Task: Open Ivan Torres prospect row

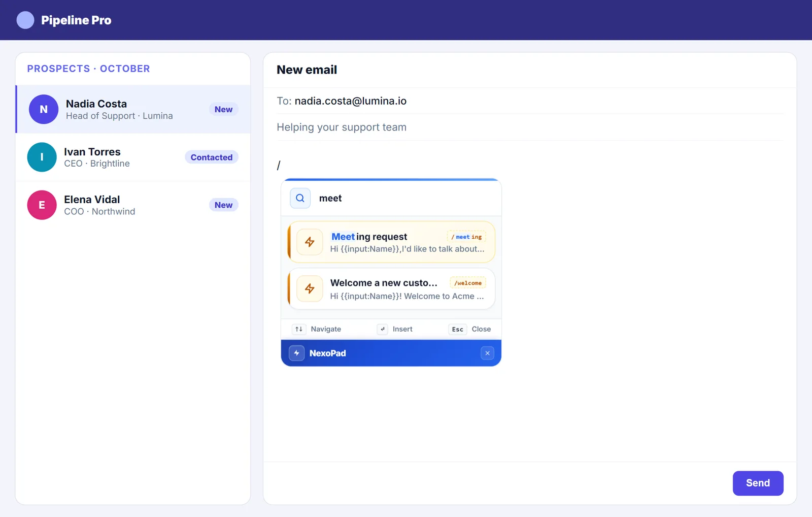Action: click(x=133, y=157)
